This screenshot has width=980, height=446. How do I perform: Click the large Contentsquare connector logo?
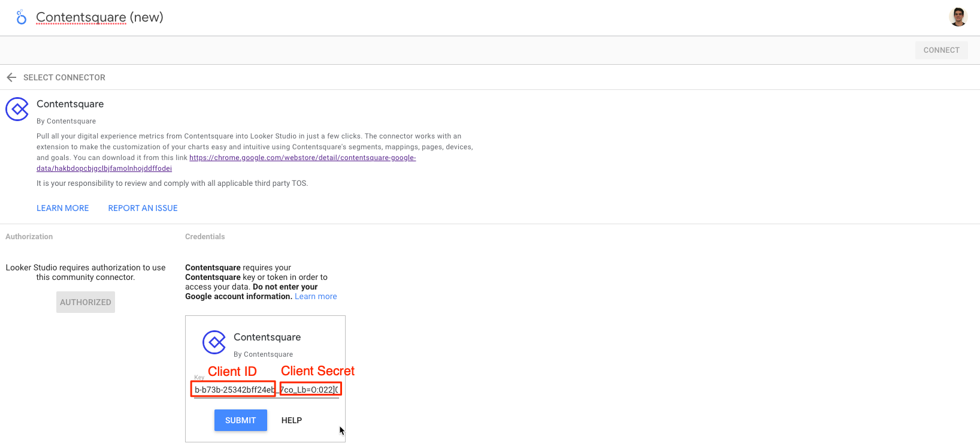tap(17, 109)
